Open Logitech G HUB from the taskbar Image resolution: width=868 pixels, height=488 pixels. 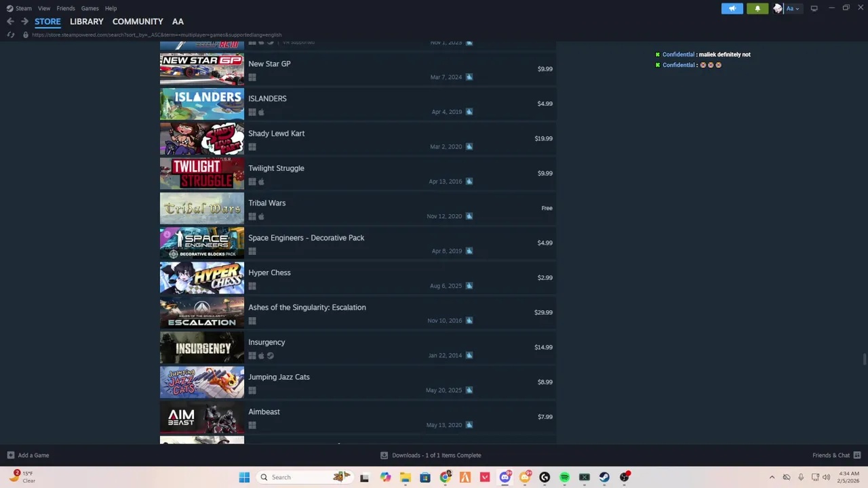545,477
